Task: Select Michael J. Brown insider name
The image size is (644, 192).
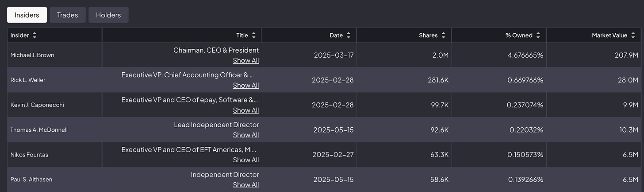Action: [x=32, y=55]
